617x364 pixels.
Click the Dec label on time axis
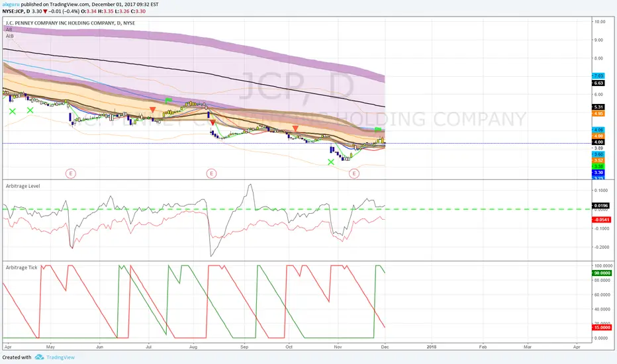[385, 347]
